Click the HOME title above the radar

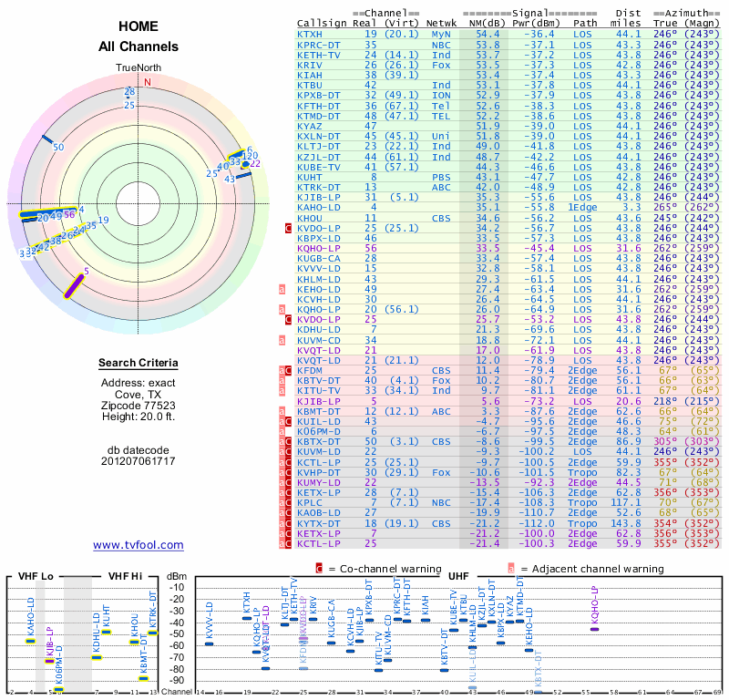click(x=139, y=26)
